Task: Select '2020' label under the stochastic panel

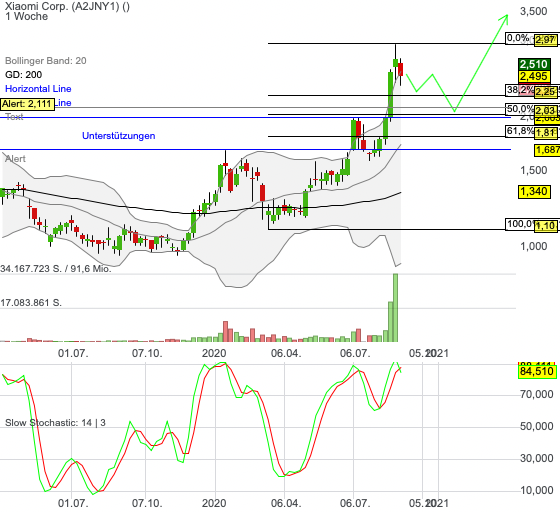Action: click(x=214, y=503)
